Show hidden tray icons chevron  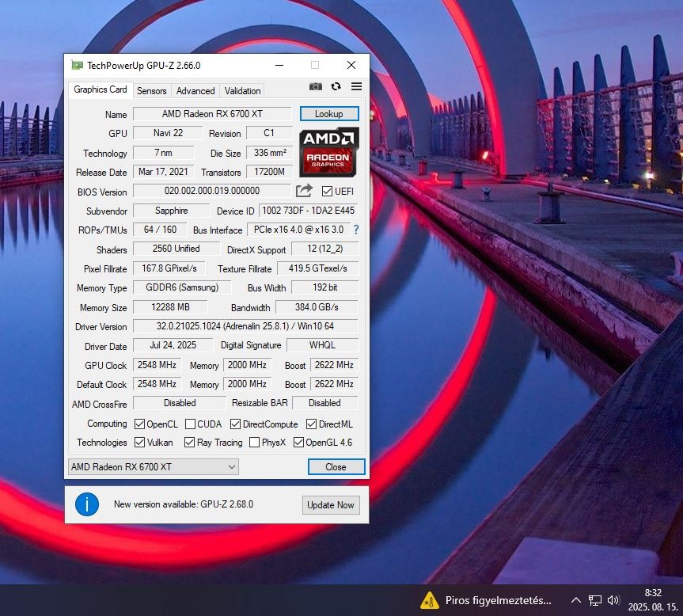[575, 600]
